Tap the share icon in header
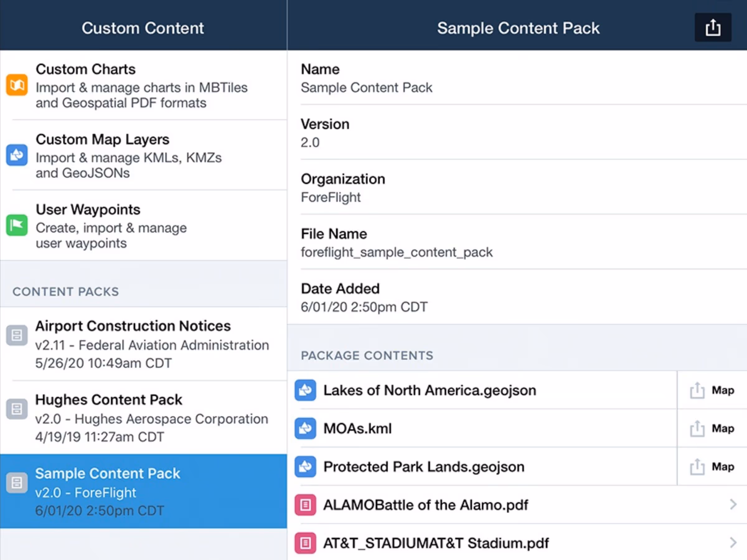Image resolution: width=747 pixels, height=560 pixels. click(x=712, y=28)
